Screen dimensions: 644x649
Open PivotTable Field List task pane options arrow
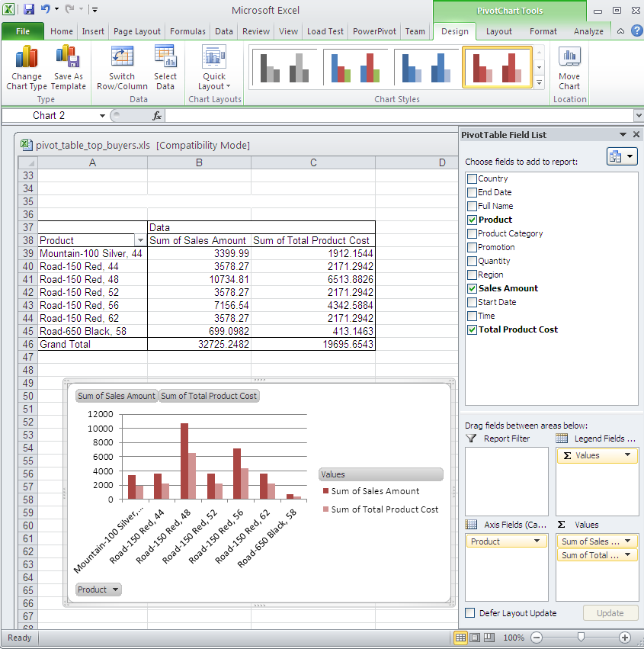(x=623, y=134)
